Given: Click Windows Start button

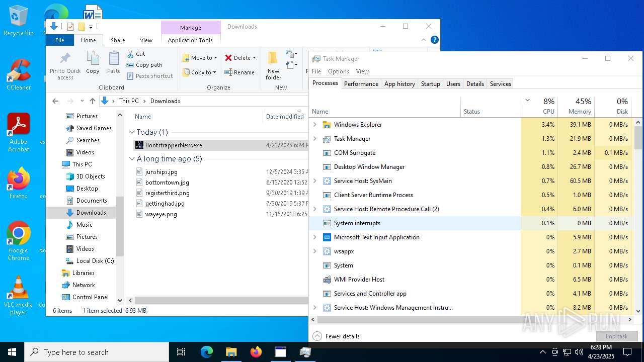Looking at the screenshot, I should click(x=12, y=352).
